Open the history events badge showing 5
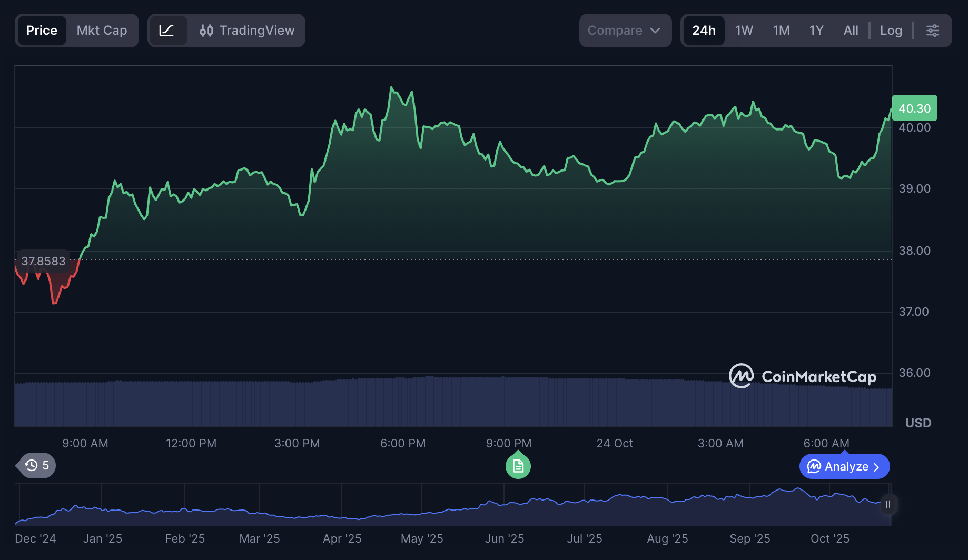968x560 pixels. (37, 465)
